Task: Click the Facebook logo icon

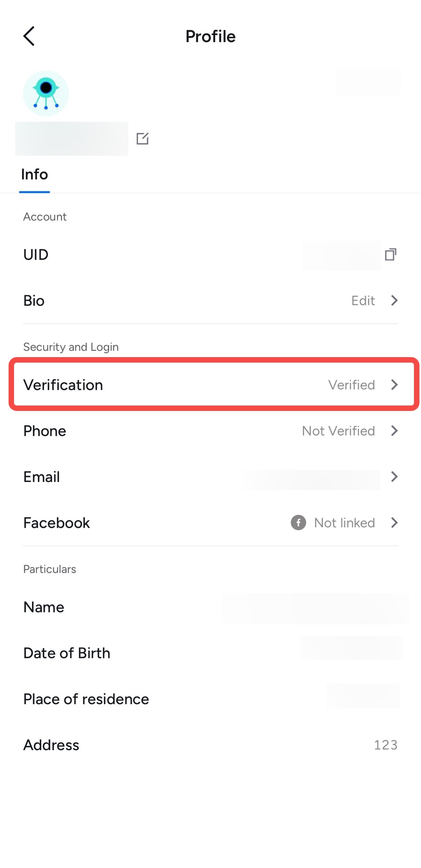Action: pos(298,523)
